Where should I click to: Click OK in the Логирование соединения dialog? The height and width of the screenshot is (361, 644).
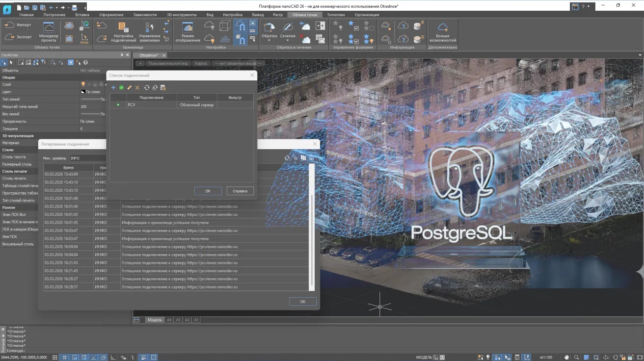point(303,301)
